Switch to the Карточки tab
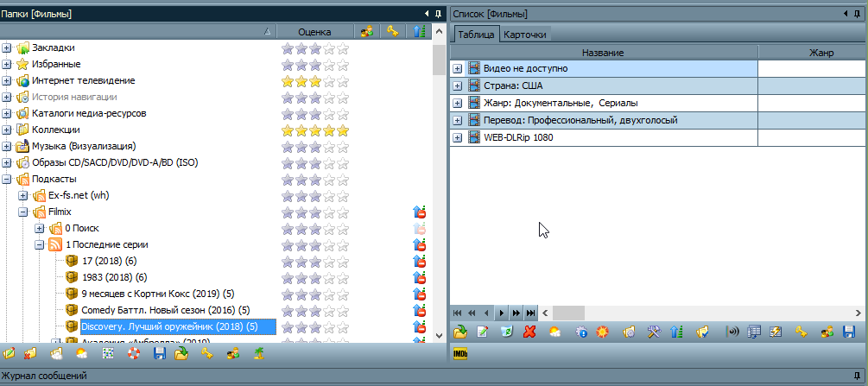Image resolution: width=868 pixels, height=386 pixels. pos(525,35)
